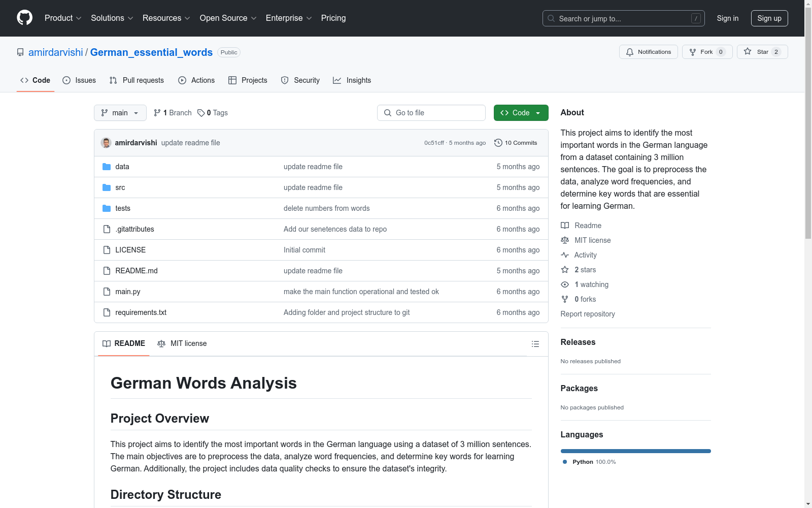Click the scale icon beside MIT license

tap(565, 240)
